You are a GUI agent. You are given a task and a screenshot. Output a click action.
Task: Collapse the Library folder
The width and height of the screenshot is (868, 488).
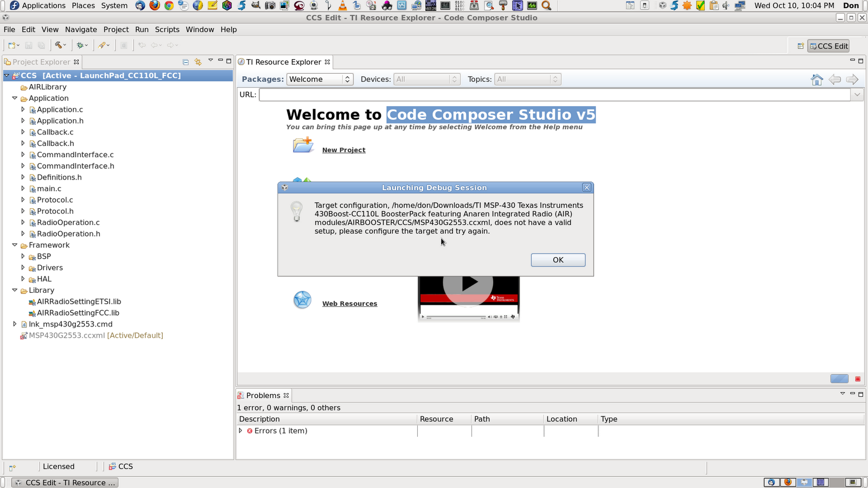[15, 290]
